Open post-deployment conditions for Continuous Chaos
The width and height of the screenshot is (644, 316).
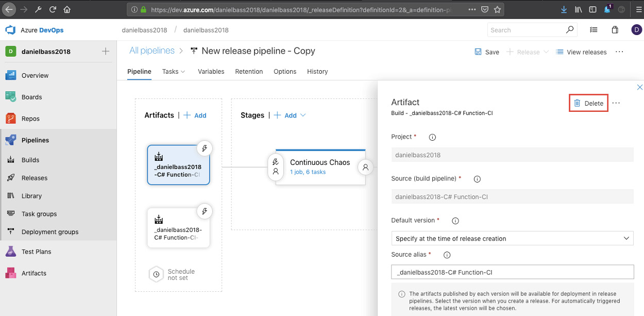[365, 167]
